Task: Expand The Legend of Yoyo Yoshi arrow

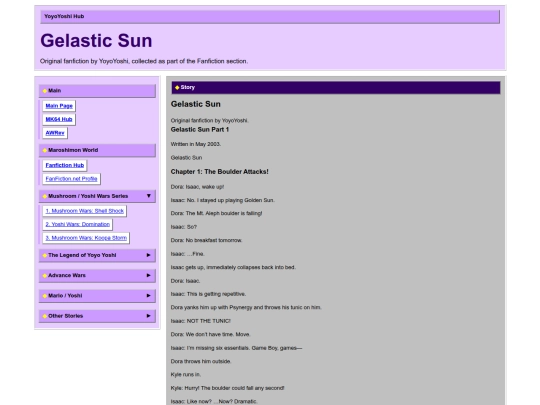Action: 149,255
